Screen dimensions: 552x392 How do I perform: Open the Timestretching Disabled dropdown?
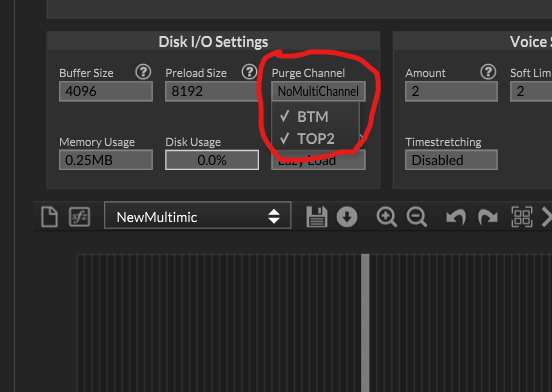point(451,160)
